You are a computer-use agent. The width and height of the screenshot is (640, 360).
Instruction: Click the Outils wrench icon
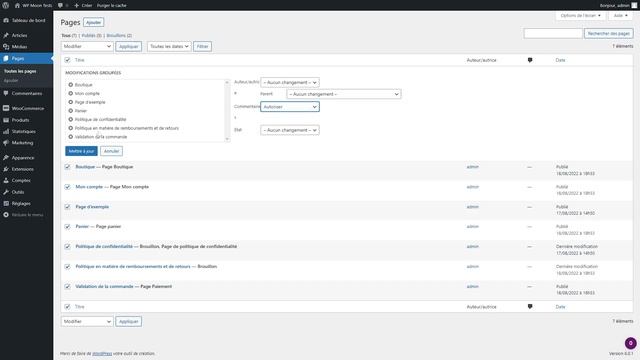[6, 192]
